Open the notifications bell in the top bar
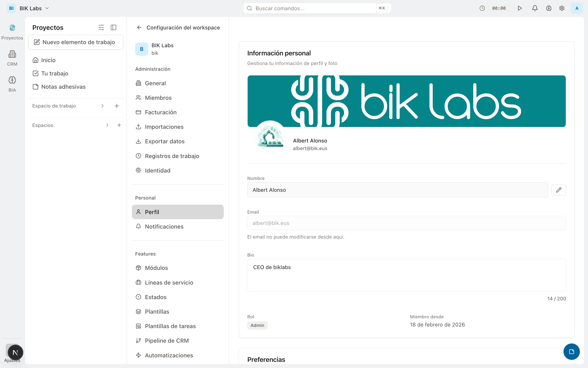This screenshot has width=588, height=368. [x=535, y=8]
